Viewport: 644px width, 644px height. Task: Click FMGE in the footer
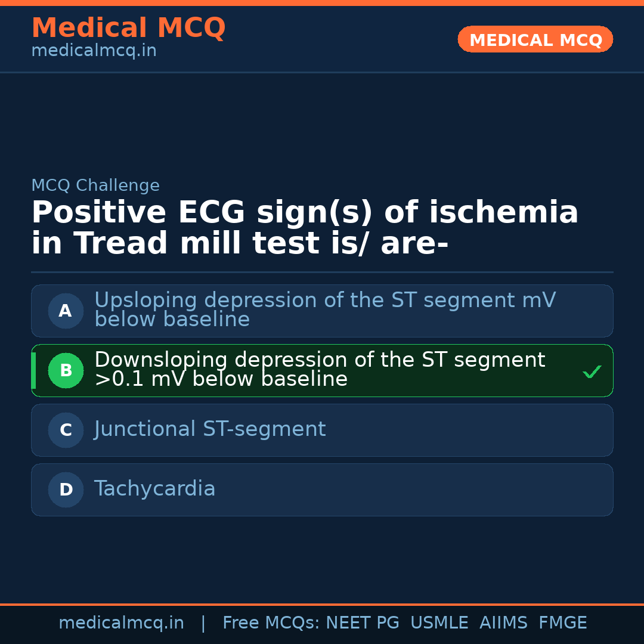(x=562, y=623)
